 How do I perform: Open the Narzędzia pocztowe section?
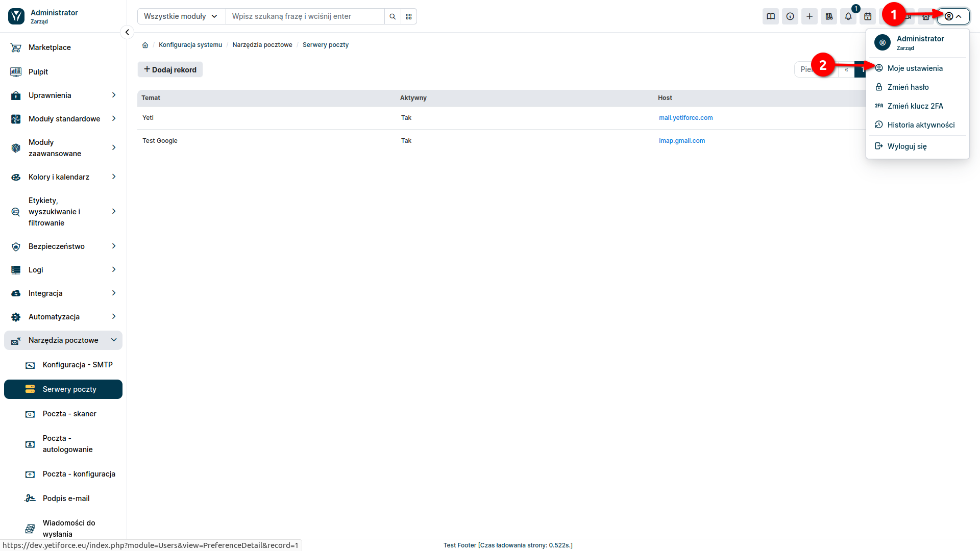tap(63, 340)
